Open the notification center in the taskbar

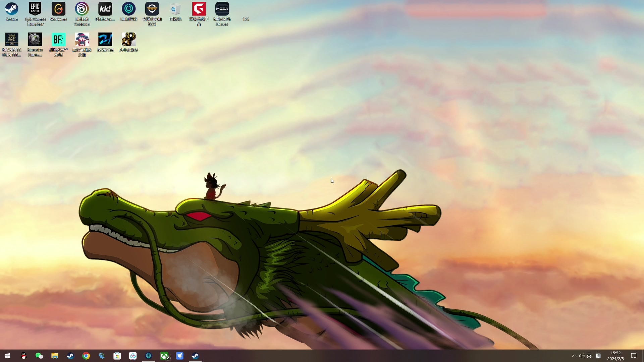[634, 356]
